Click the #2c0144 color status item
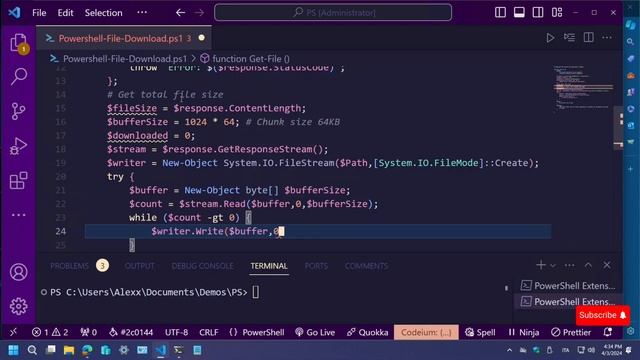Viewport: 640px width, 360px height. click(x=131, y=332)
